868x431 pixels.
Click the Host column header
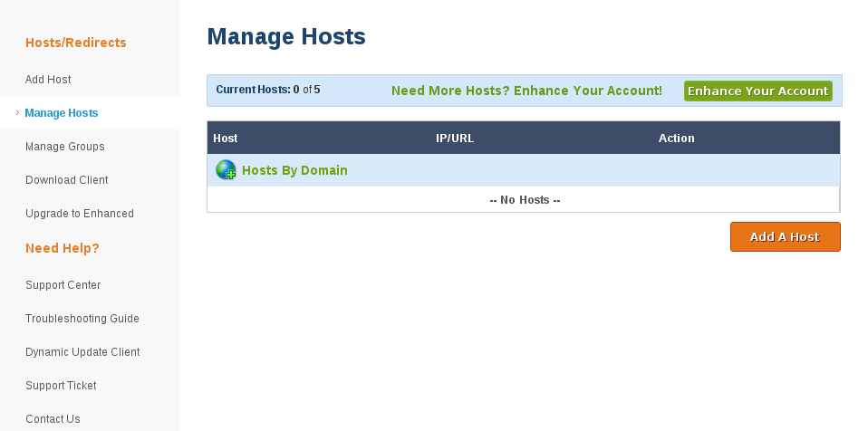click(226, 139)
